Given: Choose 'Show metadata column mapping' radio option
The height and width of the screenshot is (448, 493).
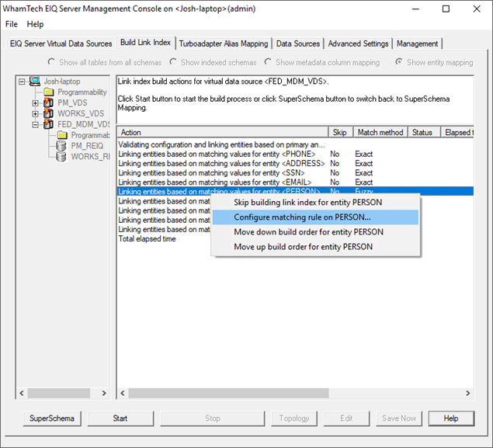Looking at the screenshot, I should click(x=269, y=62).
